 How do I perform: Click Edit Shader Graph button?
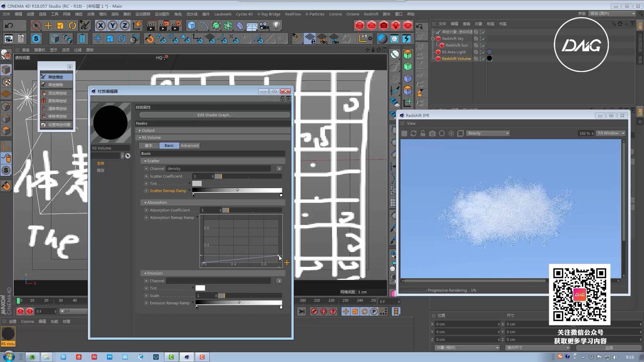[214, 115]
